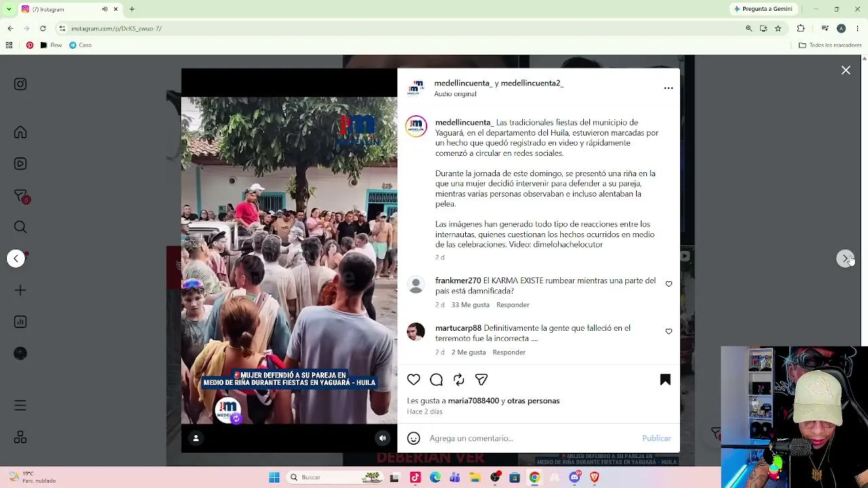Viewport: 868px width, 488px height.
Task: Bookmark this page with star icon
Action: tap(778, 28)
